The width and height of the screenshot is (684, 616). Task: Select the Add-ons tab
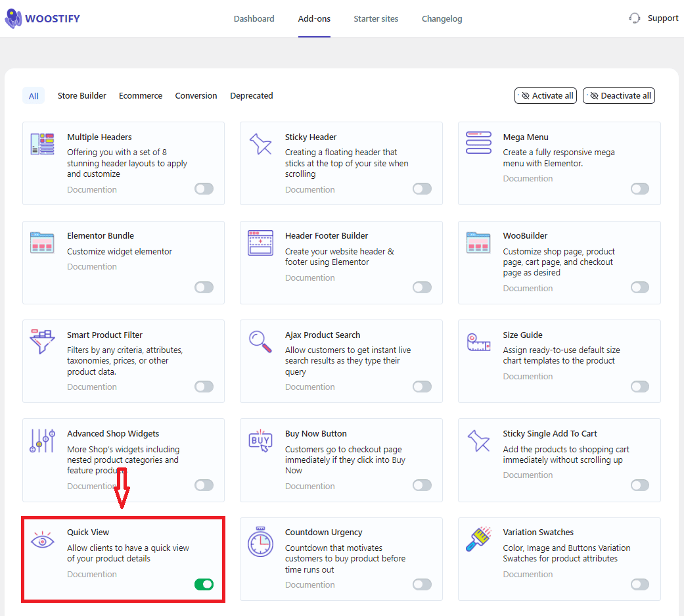314,19
